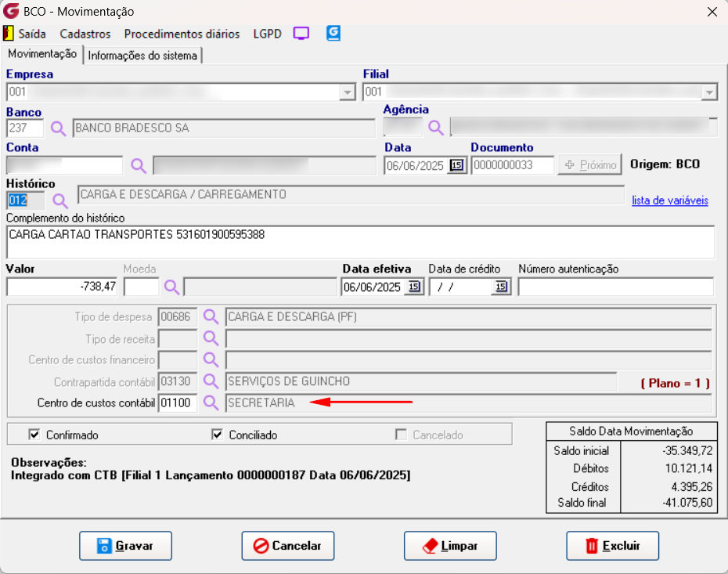Click the Contrapartida contábil code 03130
Viewport: 728px width, 574px height.
point(178,381)
